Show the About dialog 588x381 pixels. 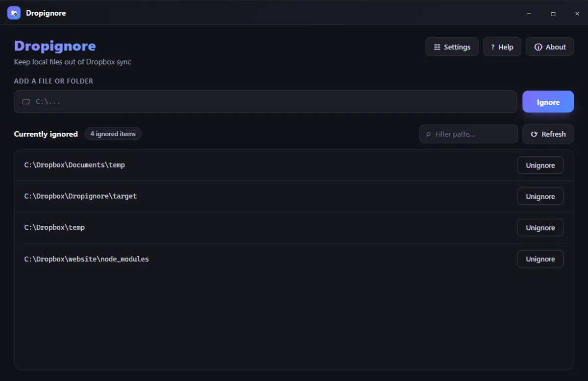[550, 47]
